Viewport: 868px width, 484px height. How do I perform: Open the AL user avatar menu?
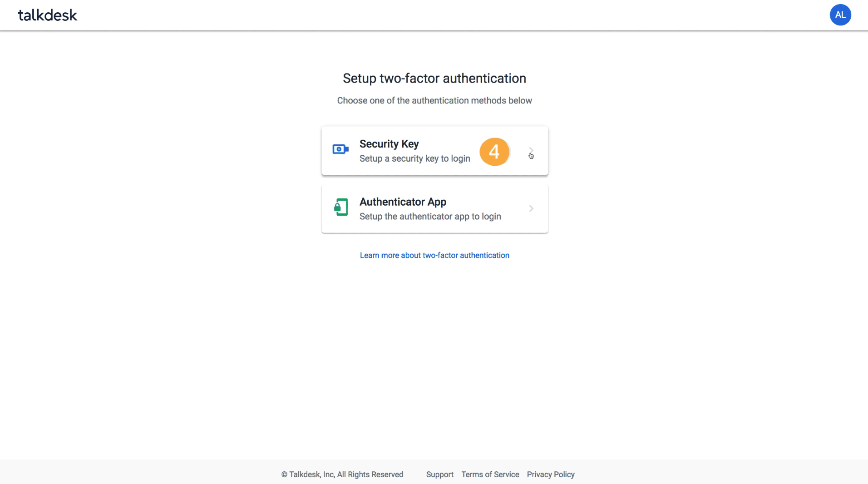click(x=840, y=15)
